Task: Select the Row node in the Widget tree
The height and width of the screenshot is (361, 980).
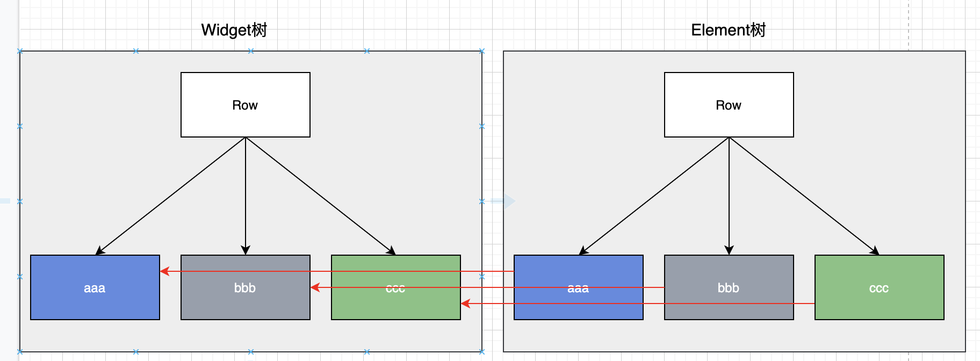Action: 246,105
